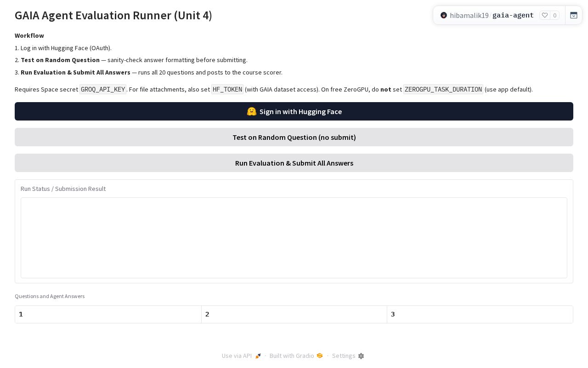Image resolution: width=588 pixels, height=368 pixels.
Task: Click the Questions and Agent Answers label
Action: pos(50,296)
